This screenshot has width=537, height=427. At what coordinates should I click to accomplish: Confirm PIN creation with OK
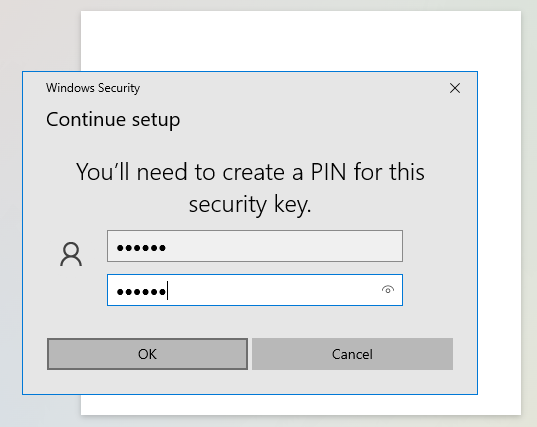[x=147, y=354]
